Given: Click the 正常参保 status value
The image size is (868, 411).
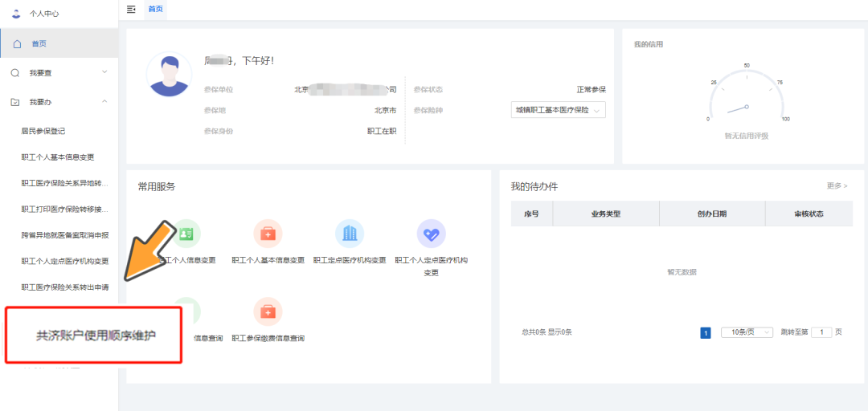Looking at the screenshot, I should pos(592,90).
